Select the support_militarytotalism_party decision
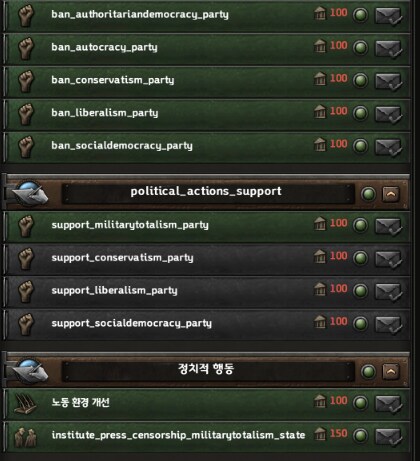This screenshot has width=420, height=461. (x=207, y=226)
